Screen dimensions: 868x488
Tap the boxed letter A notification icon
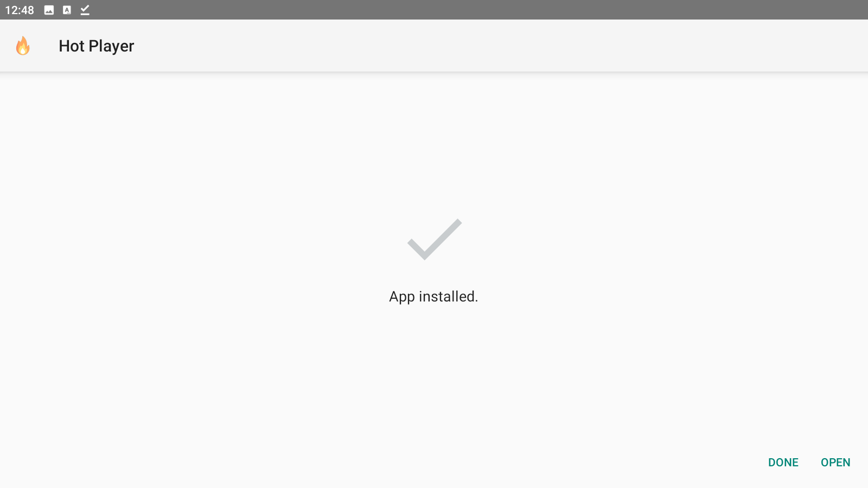pyautogui.click(x=67, y=10)
